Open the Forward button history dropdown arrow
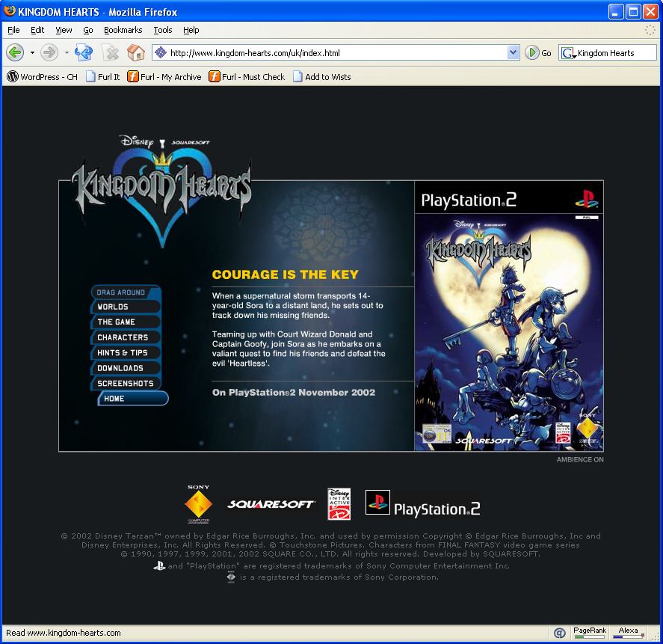The width and height of the screenshot is (663, 644). pyautogui.click(x=66, y=53)
